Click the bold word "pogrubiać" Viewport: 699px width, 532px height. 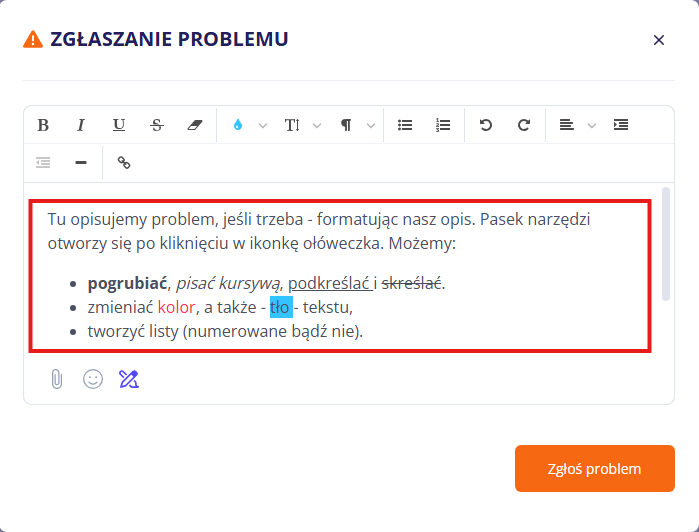tap(127, 284)
